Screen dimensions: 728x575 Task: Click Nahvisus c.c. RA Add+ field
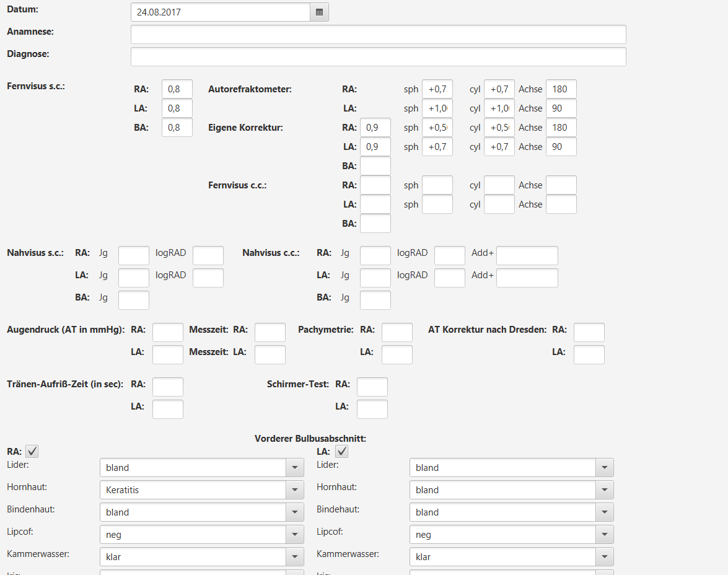click(527, 255)
